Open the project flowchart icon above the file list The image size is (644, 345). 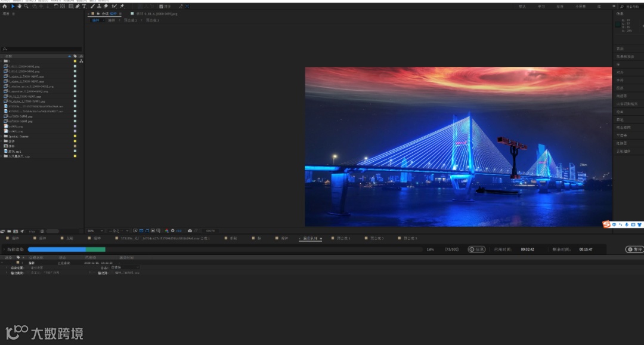click(81, 61)
